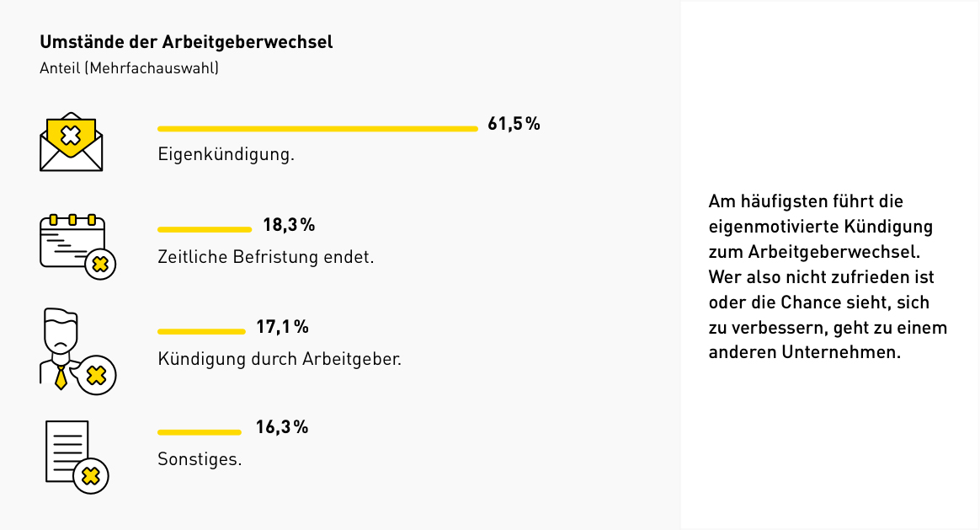The width and height of the screenshot is (980, 530).
Task: Click the calendar icon with yellow X
Action: pyautogui.click(x=77, y=245)
